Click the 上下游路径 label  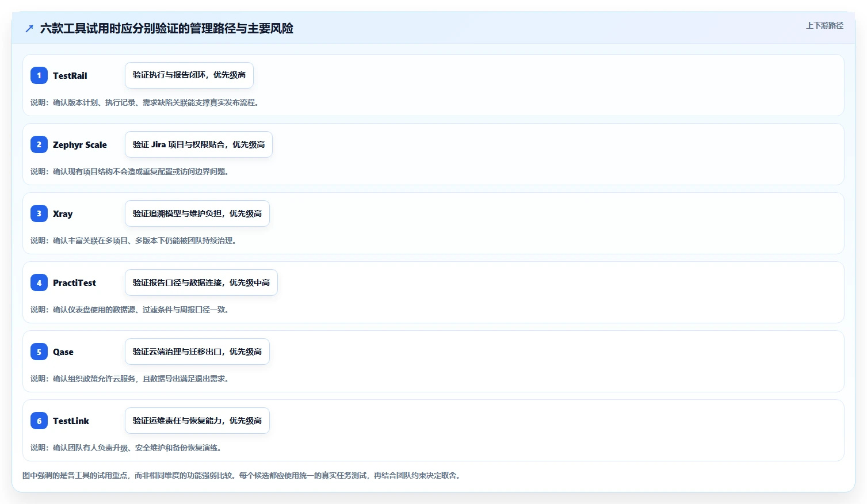pyautogui.click(x=824, y=25)
